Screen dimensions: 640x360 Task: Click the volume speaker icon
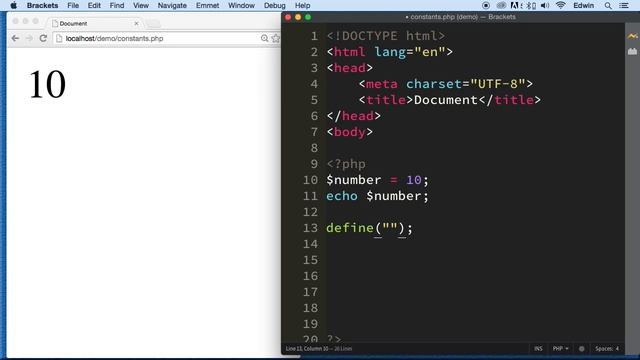coord(545,6)
